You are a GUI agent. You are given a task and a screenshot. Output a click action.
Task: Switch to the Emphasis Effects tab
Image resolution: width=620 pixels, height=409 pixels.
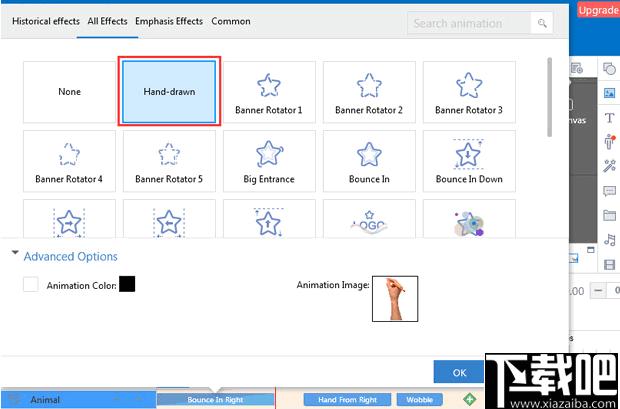(169, 21)
